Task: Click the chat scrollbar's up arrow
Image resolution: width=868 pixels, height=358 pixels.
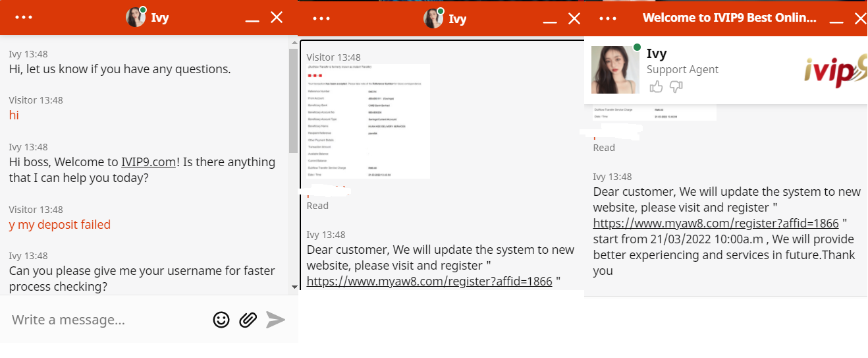Action: [294, 42]
